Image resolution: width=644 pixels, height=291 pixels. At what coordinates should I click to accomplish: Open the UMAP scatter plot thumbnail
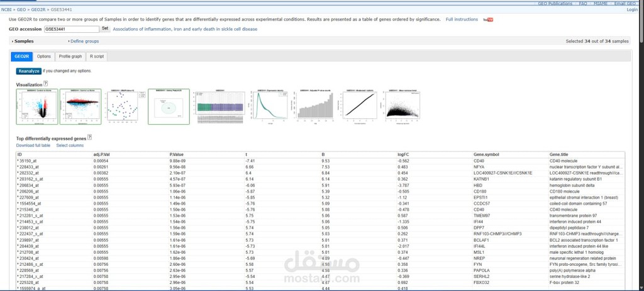(x=124, y=106)
